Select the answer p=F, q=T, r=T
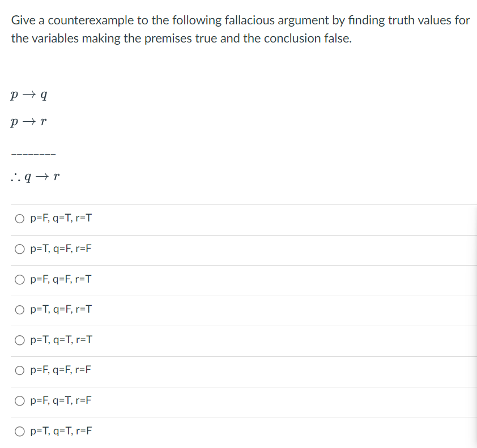This screenshot has height=448, width=477. coord(60,219)
